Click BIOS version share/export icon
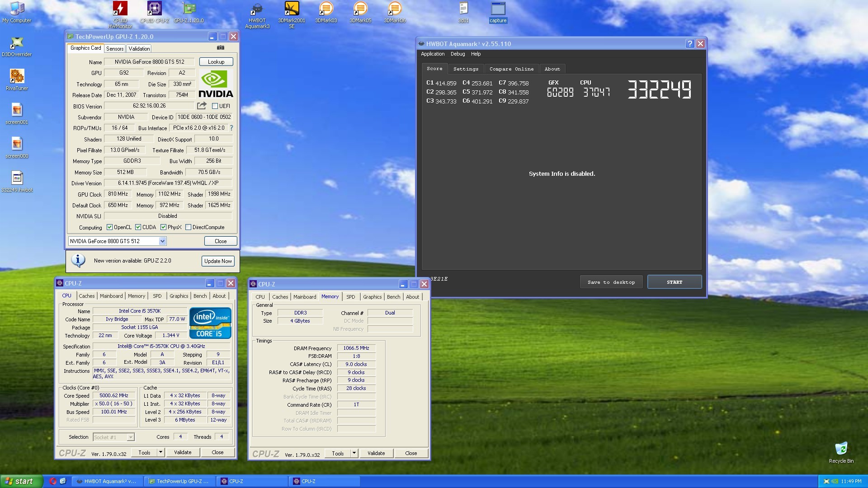 click(x=202, y=106)
